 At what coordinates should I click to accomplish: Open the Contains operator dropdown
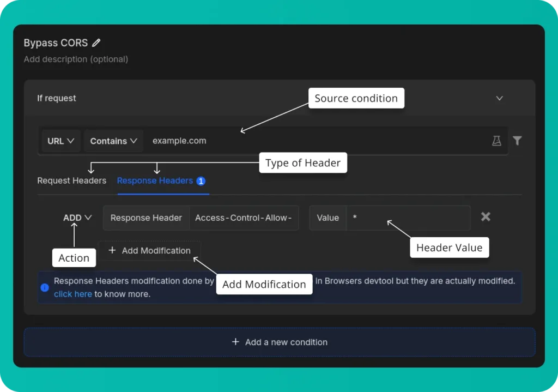(113, 141)
